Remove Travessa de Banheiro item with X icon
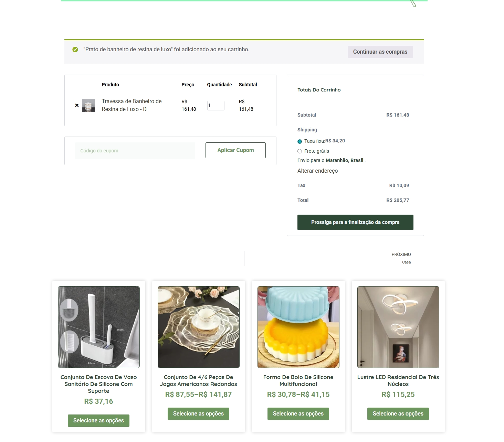Viewport: 504px width, 442px height. tap(77, 105)
